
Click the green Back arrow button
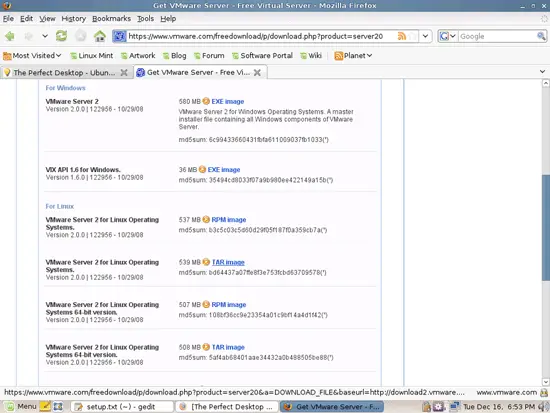tap(10, 36)
